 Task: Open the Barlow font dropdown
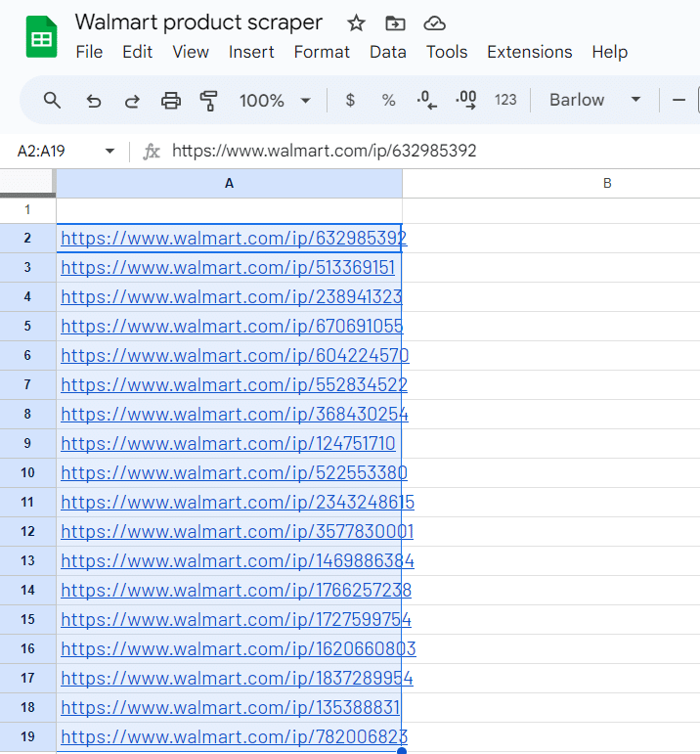pos(594,100)
